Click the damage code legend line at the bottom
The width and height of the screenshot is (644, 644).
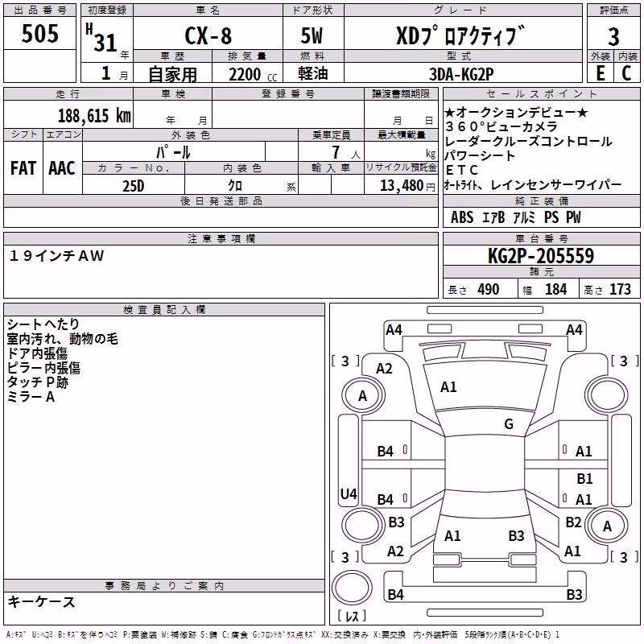click(283, 635)
